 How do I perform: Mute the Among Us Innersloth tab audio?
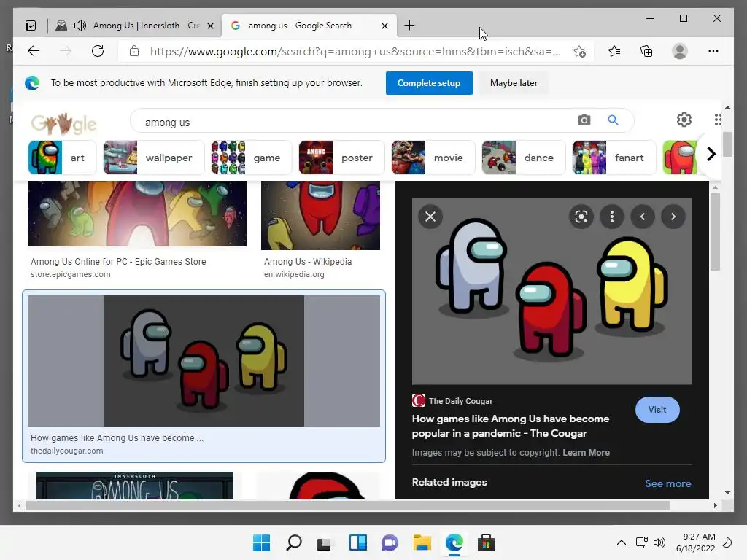point(80,26)
